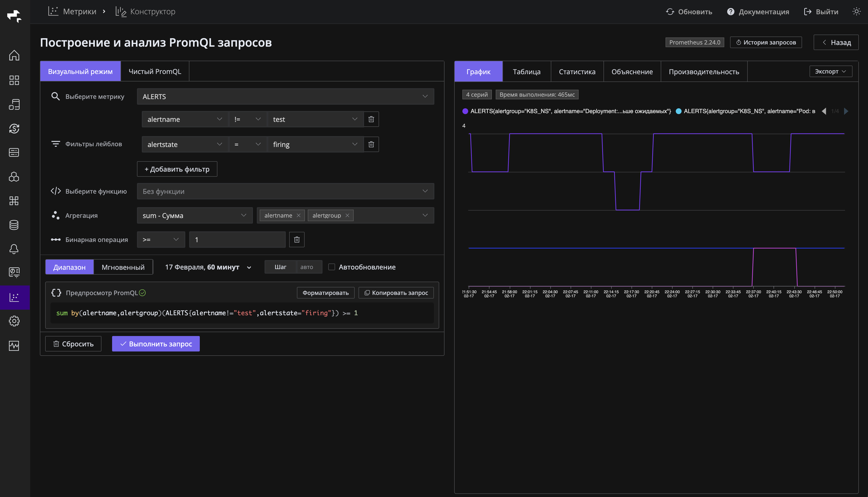Open alerts bell icon in sidebar
The width and height of the screenshot is (868, 497).
point(14,249)
